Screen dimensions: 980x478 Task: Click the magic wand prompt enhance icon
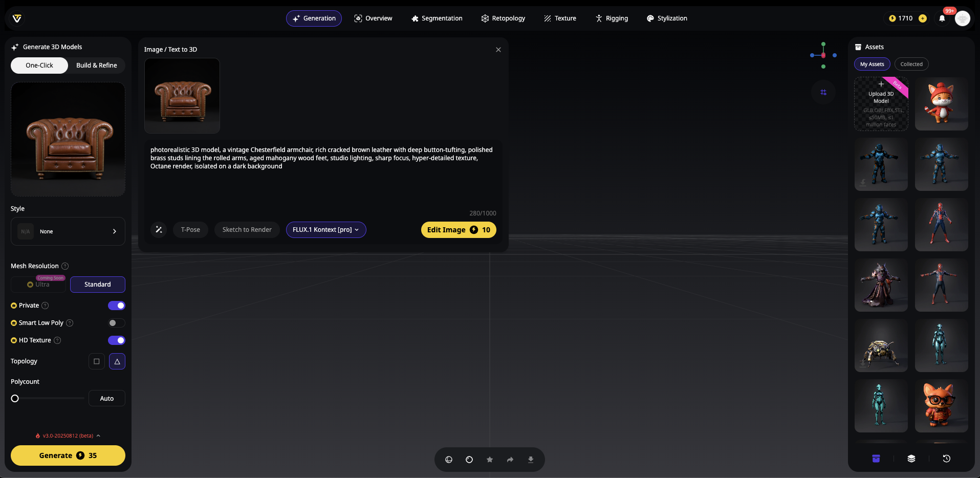pyautogui.click(x=159, y=230)
